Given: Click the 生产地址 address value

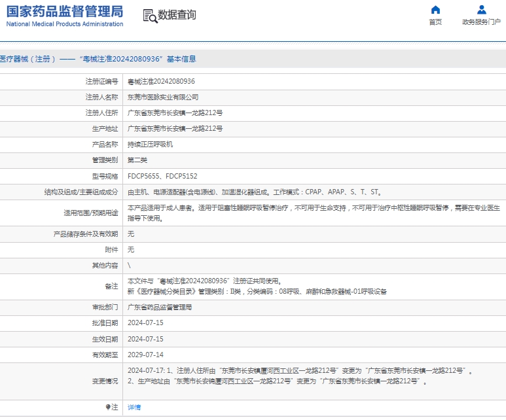Looking at the screenshot, I should click(175, 129).
